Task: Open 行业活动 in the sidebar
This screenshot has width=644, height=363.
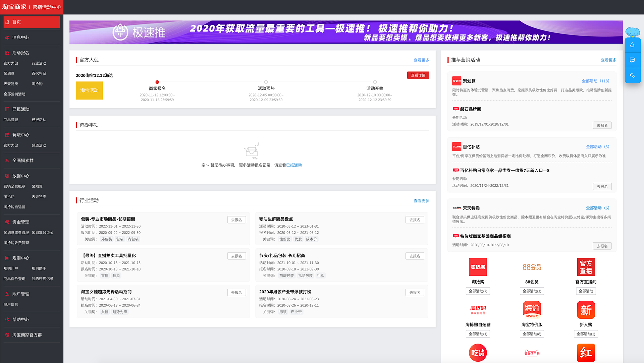Action: pos(39,63)
